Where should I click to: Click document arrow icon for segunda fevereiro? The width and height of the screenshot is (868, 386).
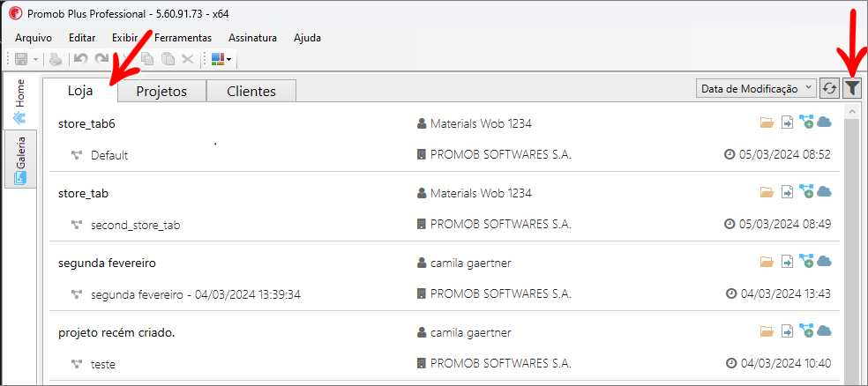tap(787, 262)
